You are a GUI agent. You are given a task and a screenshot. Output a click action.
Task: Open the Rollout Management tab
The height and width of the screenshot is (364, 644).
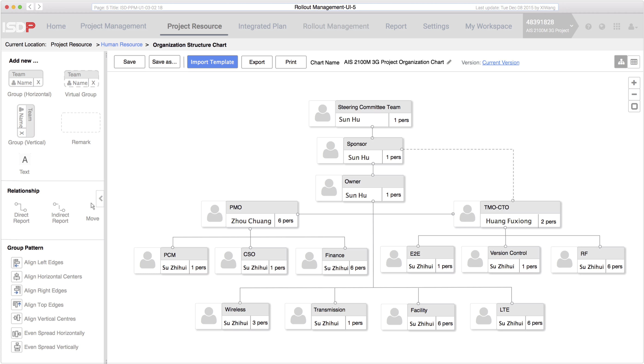(335, 26)
